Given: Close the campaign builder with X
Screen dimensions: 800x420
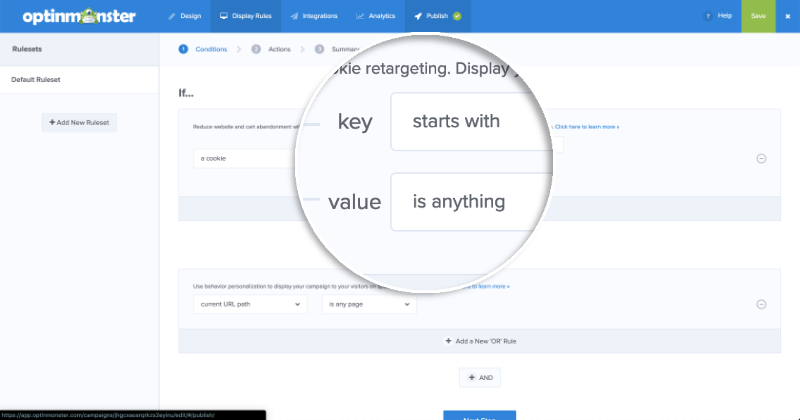Looking at the screenshot, I should pos(788,16).
